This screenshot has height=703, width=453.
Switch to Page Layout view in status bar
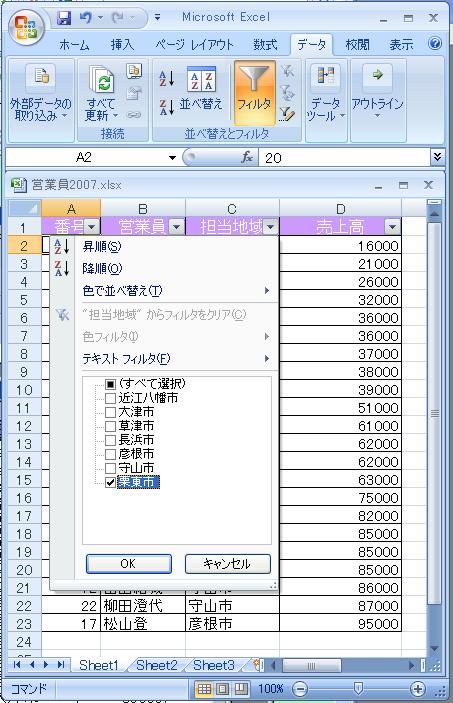(223, 689)
